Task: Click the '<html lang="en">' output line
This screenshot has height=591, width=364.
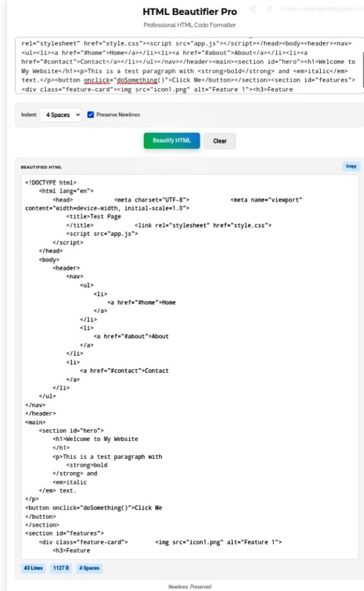Action: (66, 191)
